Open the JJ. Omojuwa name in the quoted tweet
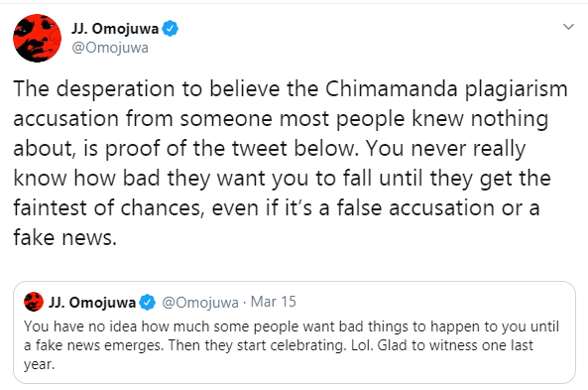The image size is (588, 390). (x=92, y=302)
